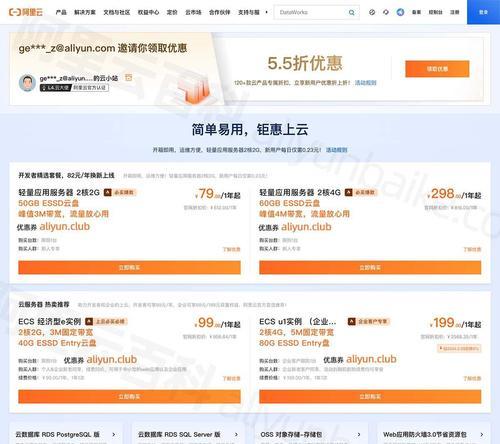Click the badge icon next to ECS u1实例
500x444 pixels.
tap(351, 321)
